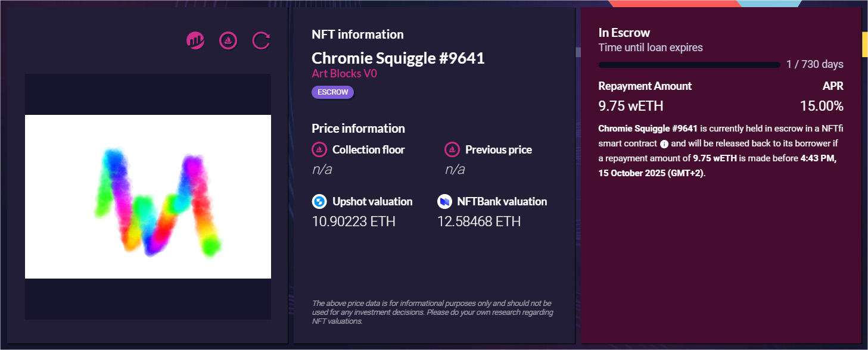Click the refresh metadata icon
Image resolution: width=868 pixels, height=350 pixels.
coord(261,40)
